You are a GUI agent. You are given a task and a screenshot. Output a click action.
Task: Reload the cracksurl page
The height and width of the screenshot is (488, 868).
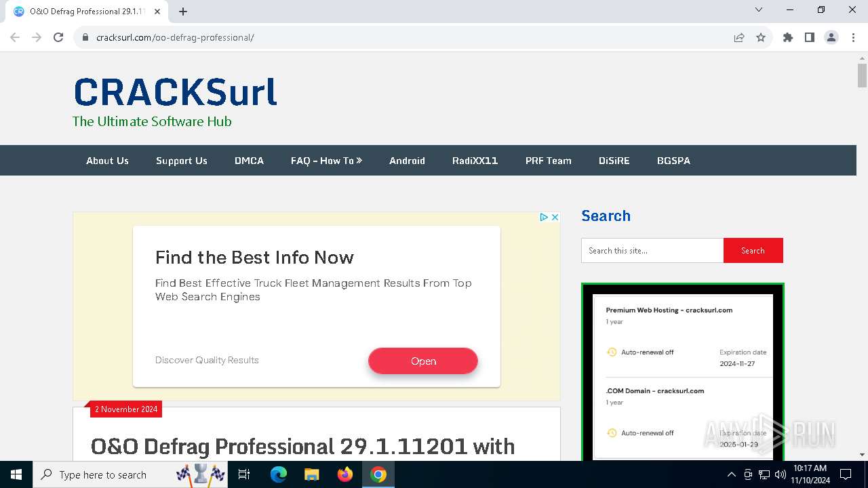[58, 38]
